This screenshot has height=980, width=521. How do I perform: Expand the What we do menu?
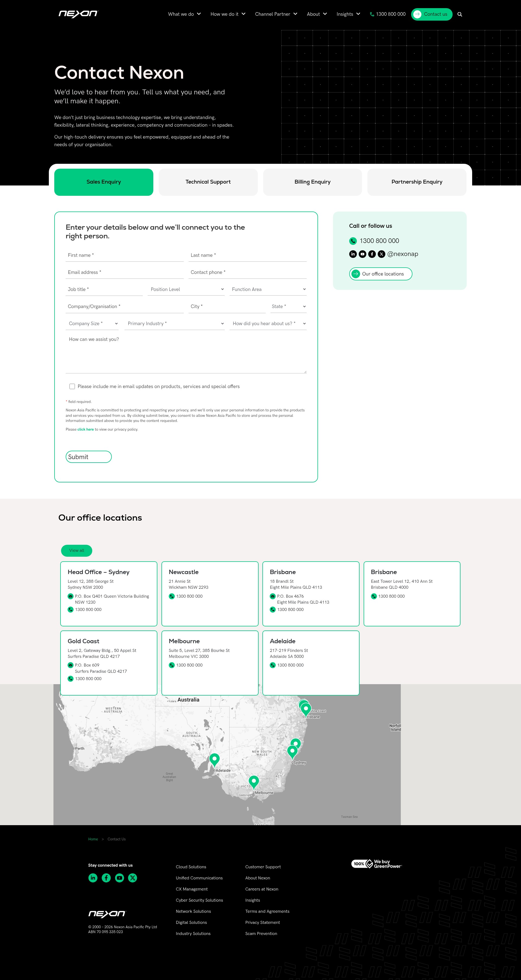pyautogui.click(x=185, y=14)
